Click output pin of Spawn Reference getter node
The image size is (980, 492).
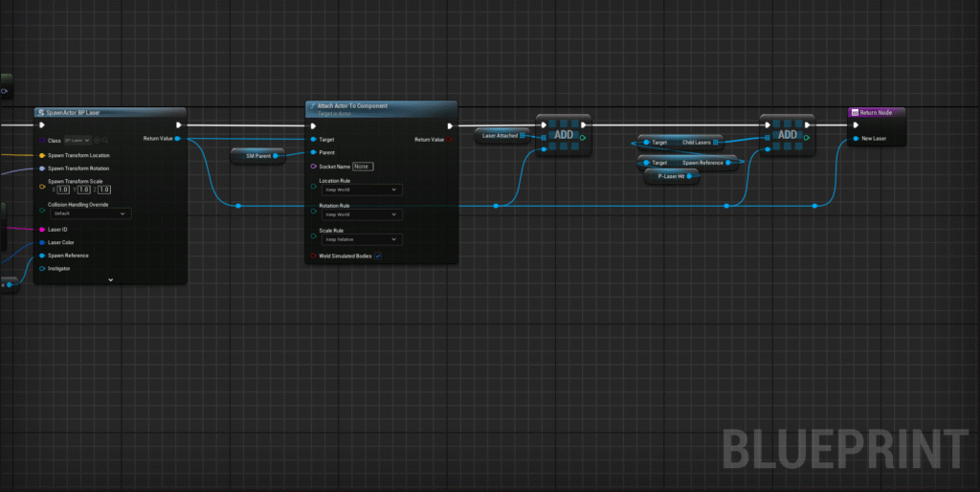point(728,163)
